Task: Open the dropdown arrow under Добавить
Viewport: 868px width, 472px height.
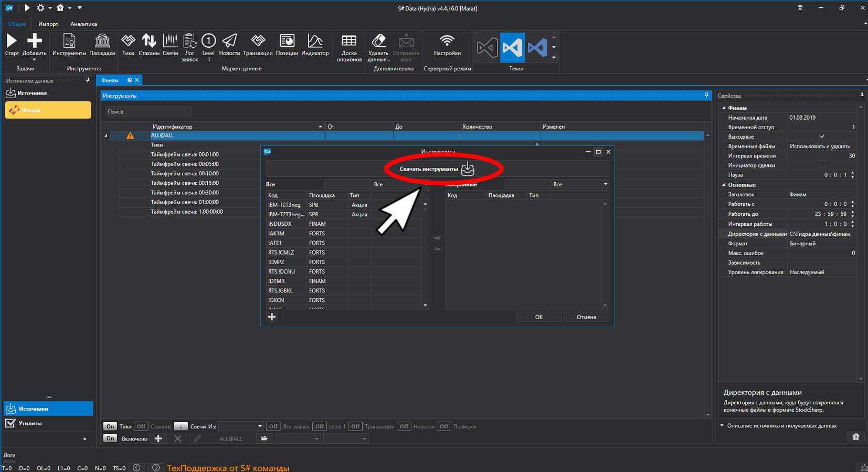Action: (35, 59)
